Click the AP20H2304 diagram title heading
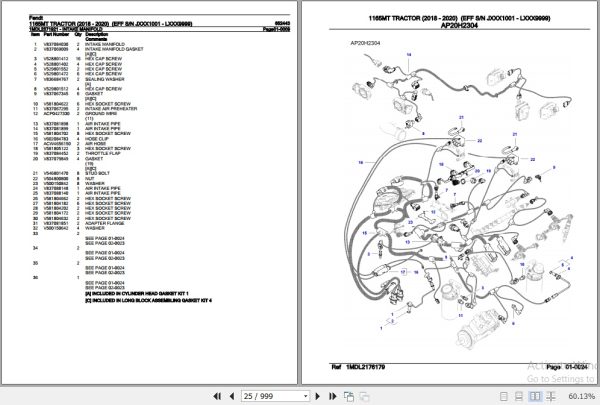Viewport: 600px width, 405px height. pyautogui.click(x=459, y=25)
